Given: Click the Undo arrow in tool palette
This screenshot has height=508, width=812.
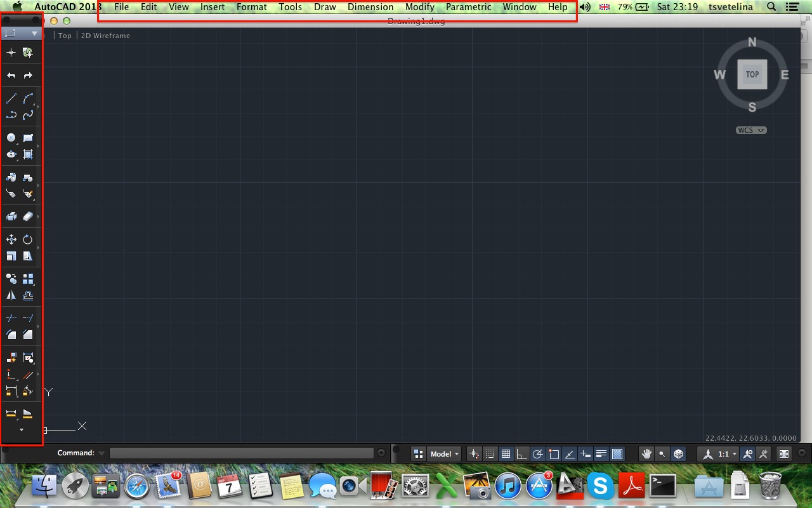Looking at the screenshot, I should [x=11, y=76].
